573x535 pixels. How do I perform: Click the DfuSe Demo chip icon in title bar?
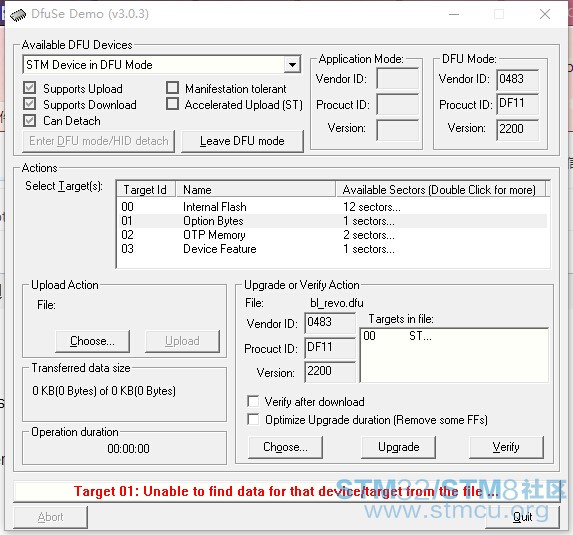[18, 14]
